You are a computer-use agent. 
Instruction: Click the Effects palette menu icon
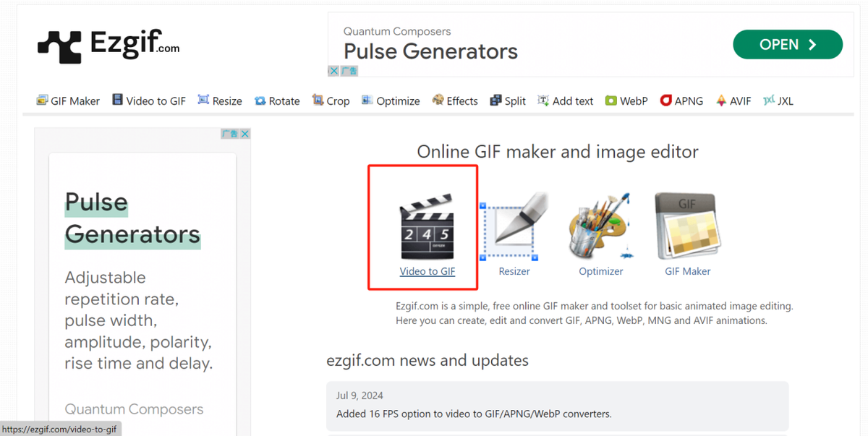[438, 100]
